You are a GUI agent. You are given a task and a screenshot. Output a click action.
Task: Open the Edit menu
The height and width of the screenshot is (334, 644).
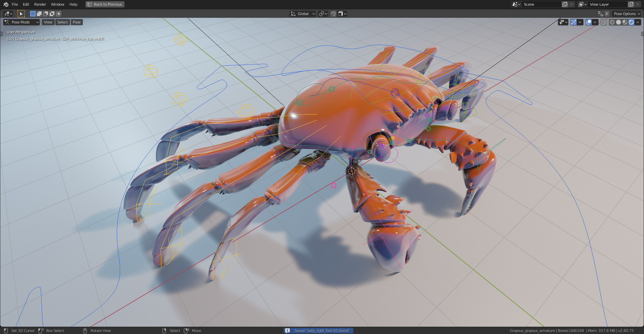pos(26,4)
